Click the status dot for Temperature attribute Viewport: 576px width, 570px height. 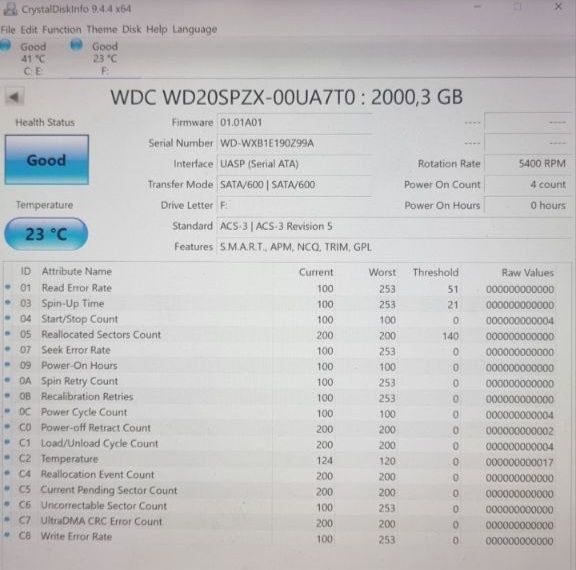coord(7,458)
